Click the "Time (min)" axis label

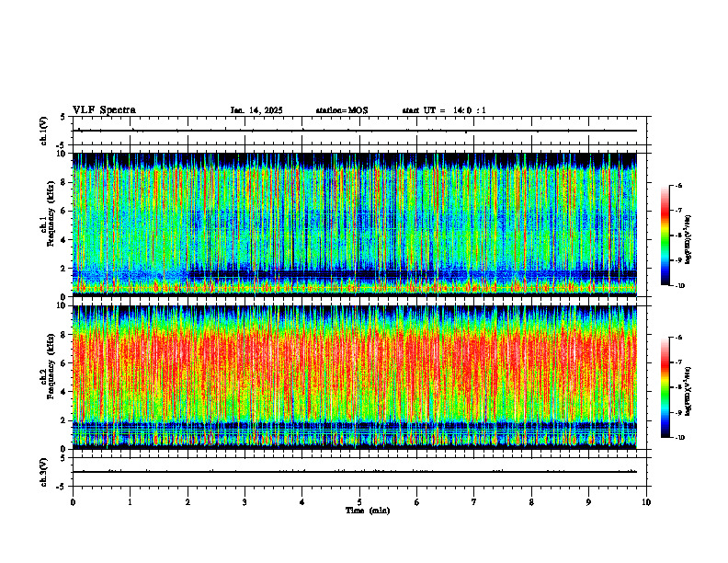[x=368, y=511]
